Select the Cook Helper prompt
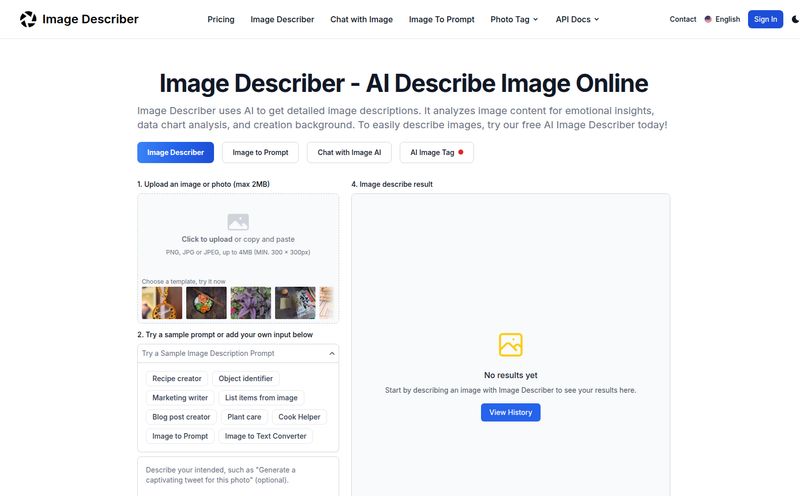The width and height of the screenshot is (800, 496). coord(299,417)
